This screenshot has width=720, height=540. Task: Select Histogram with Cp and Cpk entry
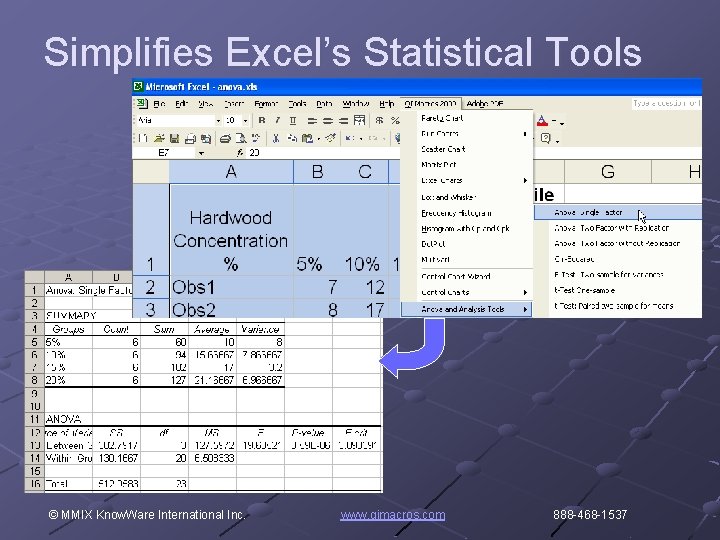tap(465, 228)
